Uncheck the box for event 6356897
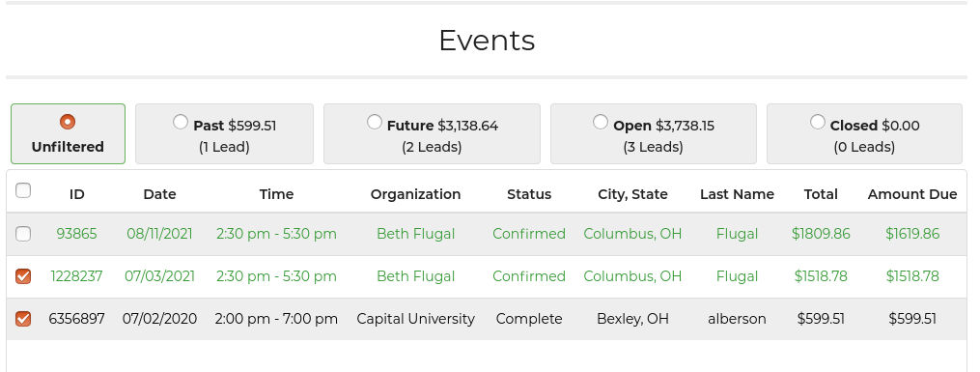 pos(23,319)
